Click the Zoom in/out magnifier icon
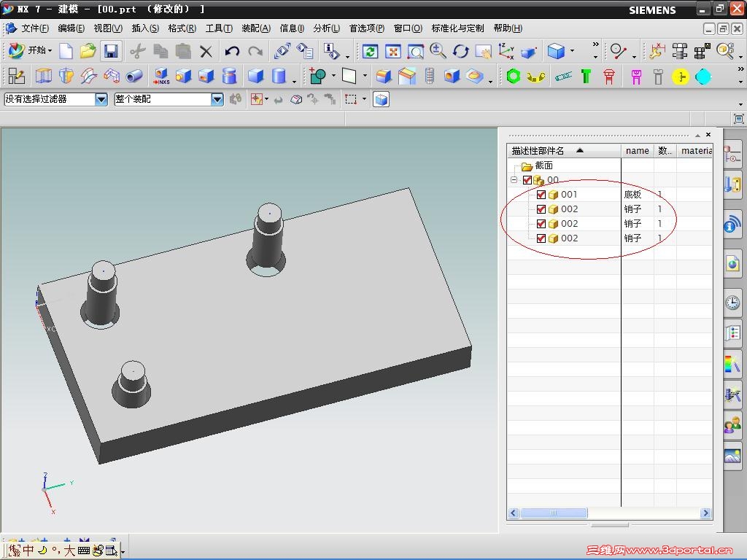The width and height of the screenshot is (747, 560). click(438, 51)
